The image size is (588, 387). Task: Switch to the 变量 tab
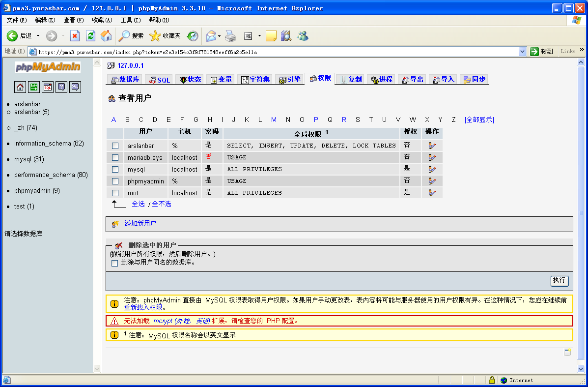(221, 79)
